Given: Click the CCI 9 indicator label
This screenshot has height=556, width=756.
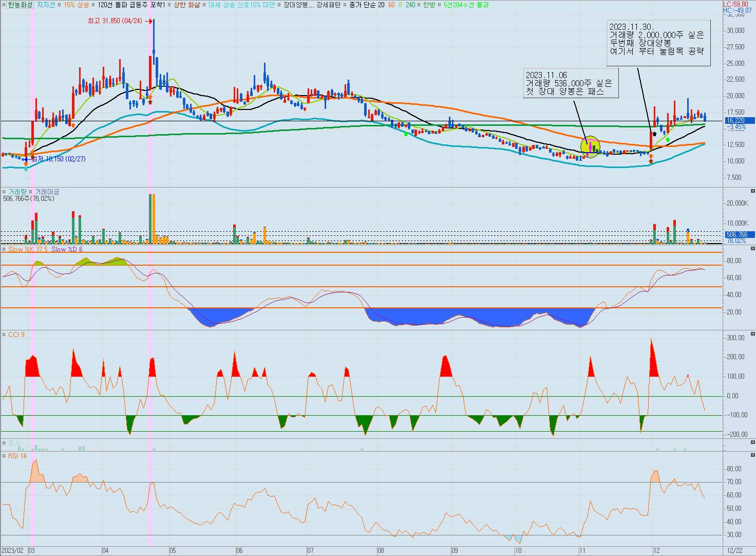Looking at the screenshot, I should click(16, 335).
